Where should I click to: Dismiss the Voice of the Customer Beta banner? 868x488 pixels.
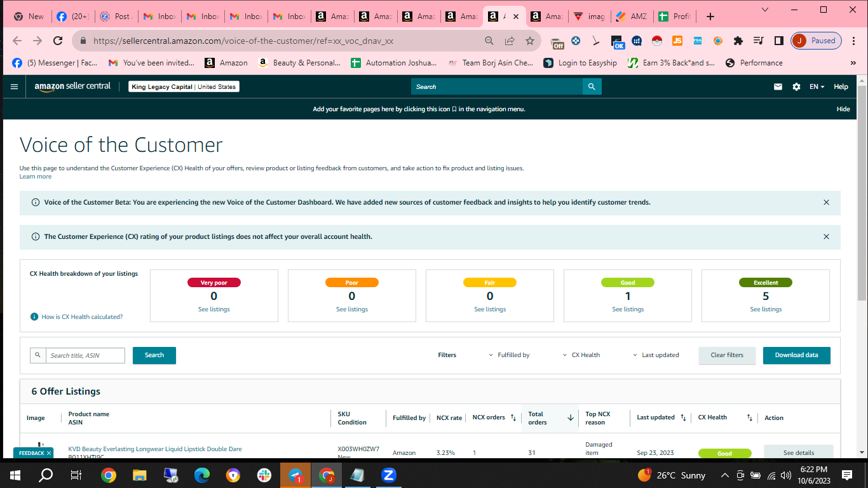(x=826, y=202)
